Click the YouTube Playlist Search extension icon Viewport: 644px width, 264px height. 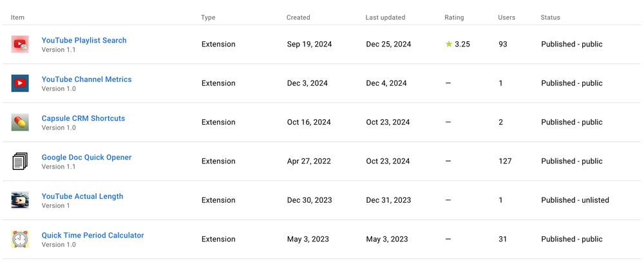[20, 44]
